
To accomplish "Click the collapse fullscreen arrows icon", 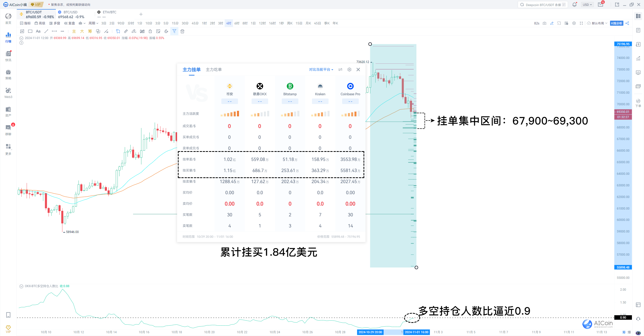I will [x=581, y=23].
